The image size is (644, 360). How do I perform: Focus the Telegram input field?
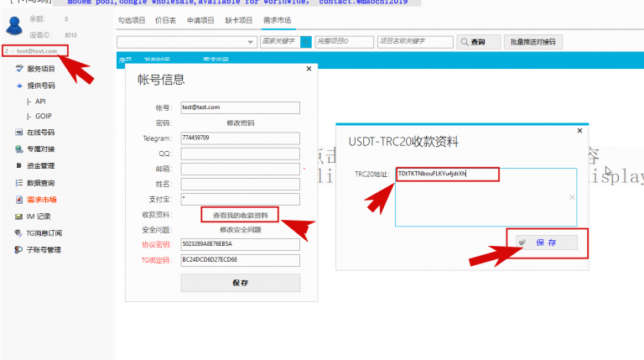point(241,138)
